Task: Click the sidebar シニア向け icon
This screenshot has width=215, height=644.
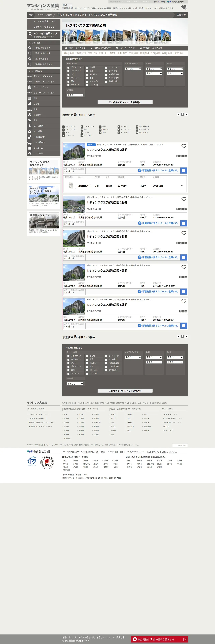Action: click(x=29, y=153)
